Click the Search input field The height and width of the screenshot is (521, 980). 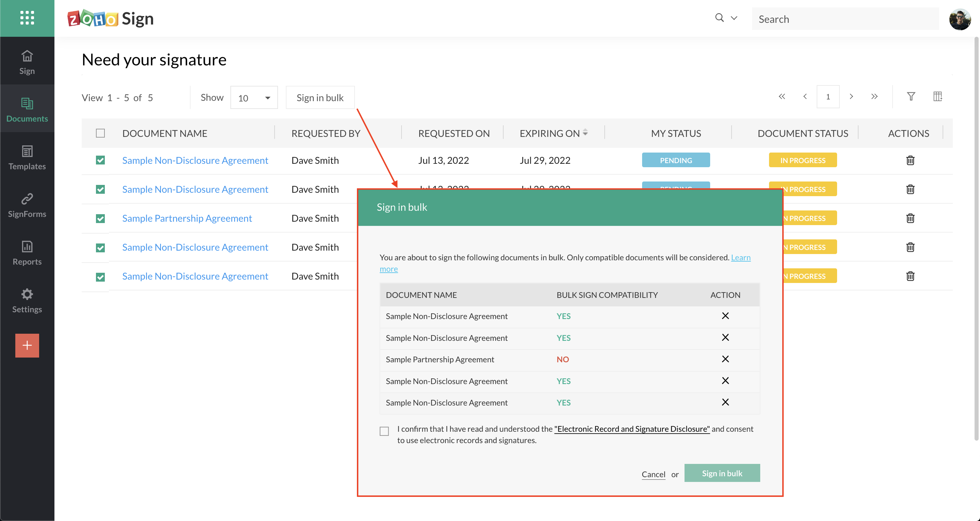click(845, 19)
